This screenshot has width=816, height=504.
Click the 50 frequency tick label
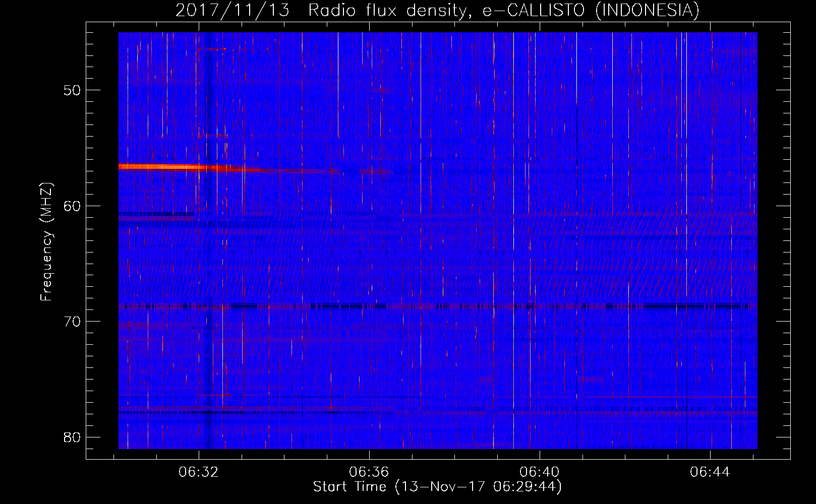[x=73, y=90]
